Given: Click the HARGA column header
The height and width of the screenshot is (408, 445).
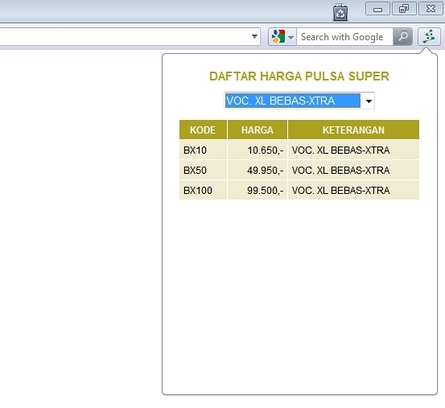Looking at the screenshot, I should (x=257, y=130).
